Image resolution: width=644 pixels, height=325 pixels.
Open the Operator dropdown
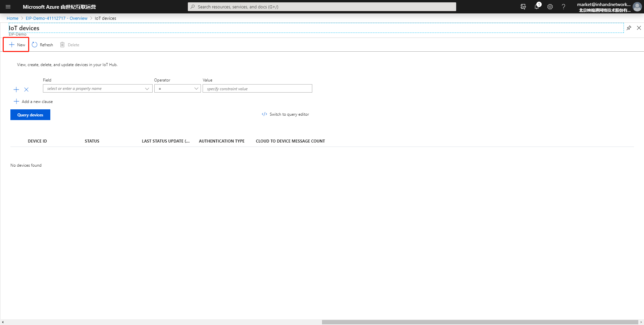click(177, 89)
